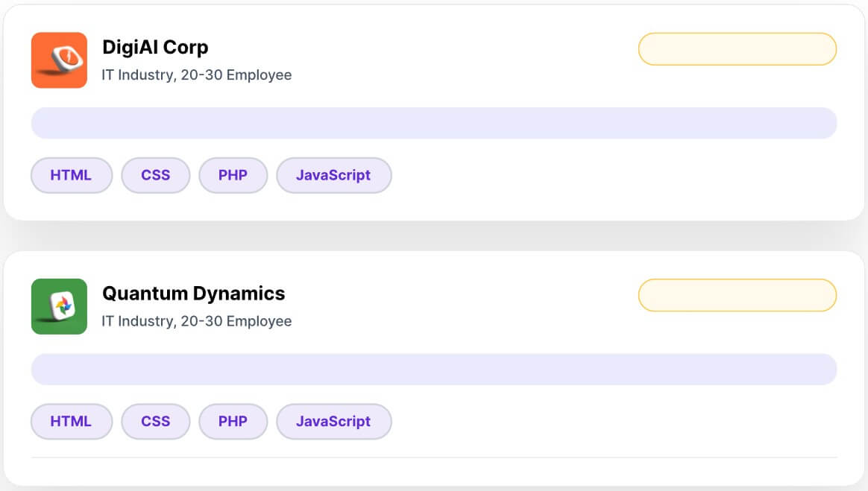Click "IT Industry, 20-30 Employee" under Quantum Dynamics
The width and height of the screenshot is (868, 491).
point(197,321)
